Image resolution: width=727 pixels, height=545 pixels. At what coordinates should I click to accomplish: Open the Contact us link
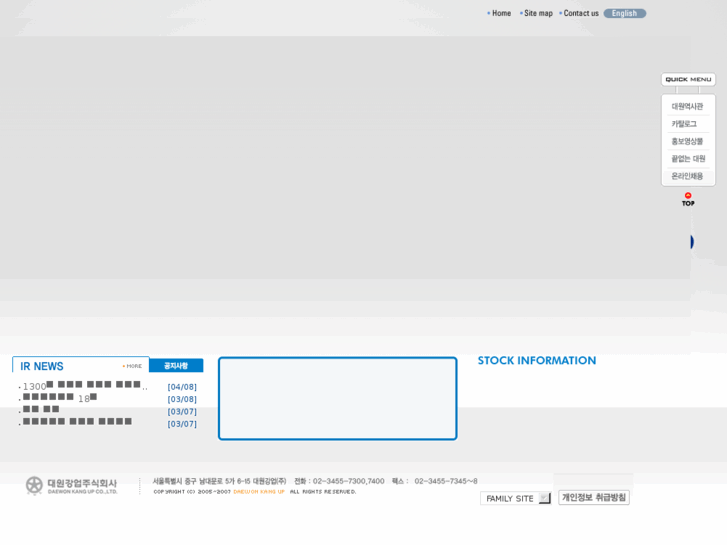(581, 13)
